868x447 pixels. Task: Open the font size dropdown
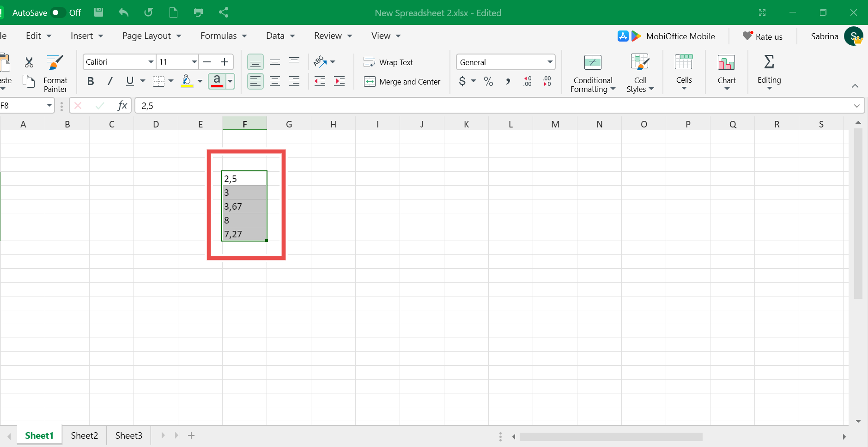click(194, 62)
